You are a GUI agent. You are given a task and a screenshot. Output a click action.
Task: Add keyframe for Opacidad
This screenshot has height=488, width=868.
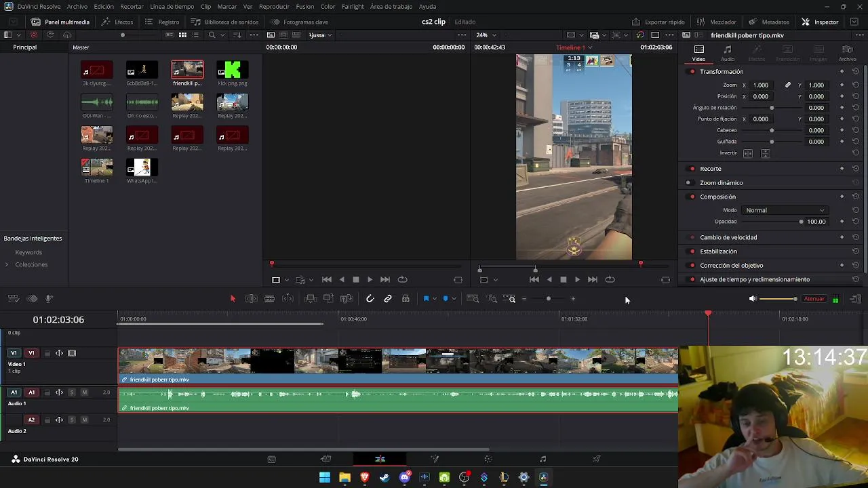(x=842, y=222)
